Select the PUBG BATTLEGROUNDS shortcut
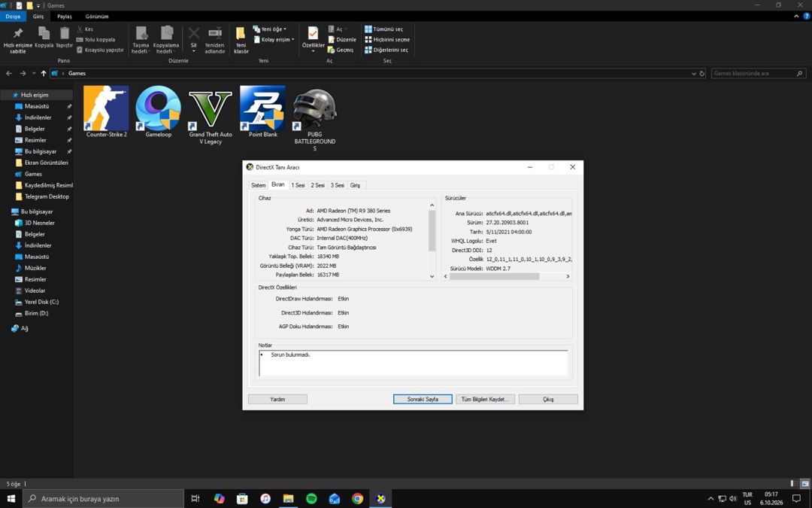812x508 pixels. [x=314, y=119]
